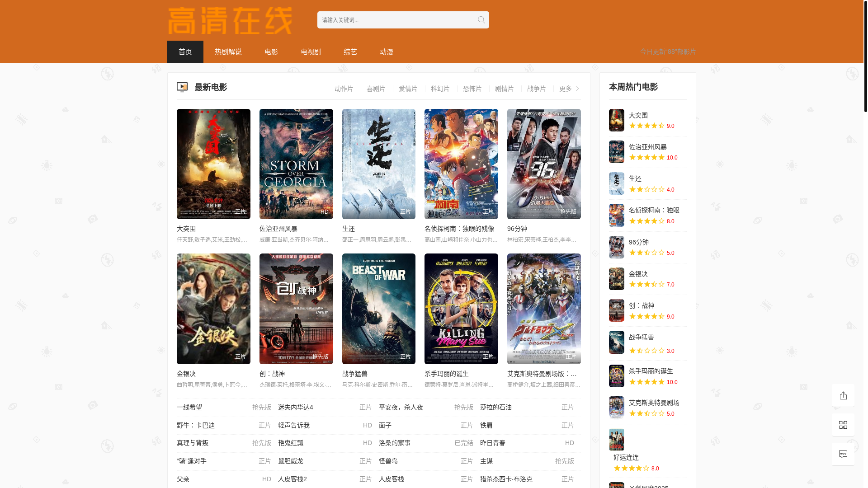Open 野牛：卡巴迪 in the list
This screenshot has width=868, height=488.
[196, 425]
